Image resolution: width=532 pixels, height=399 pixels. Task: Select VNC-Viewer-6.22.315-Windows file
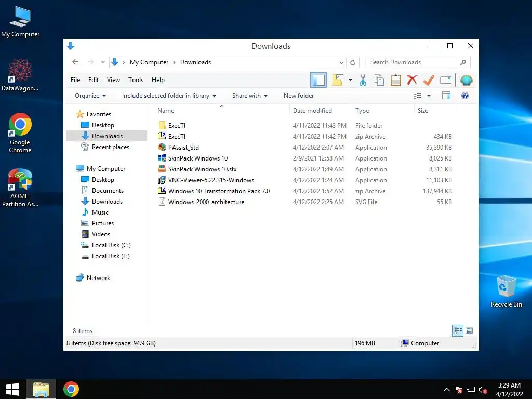[x=211, y=180]
